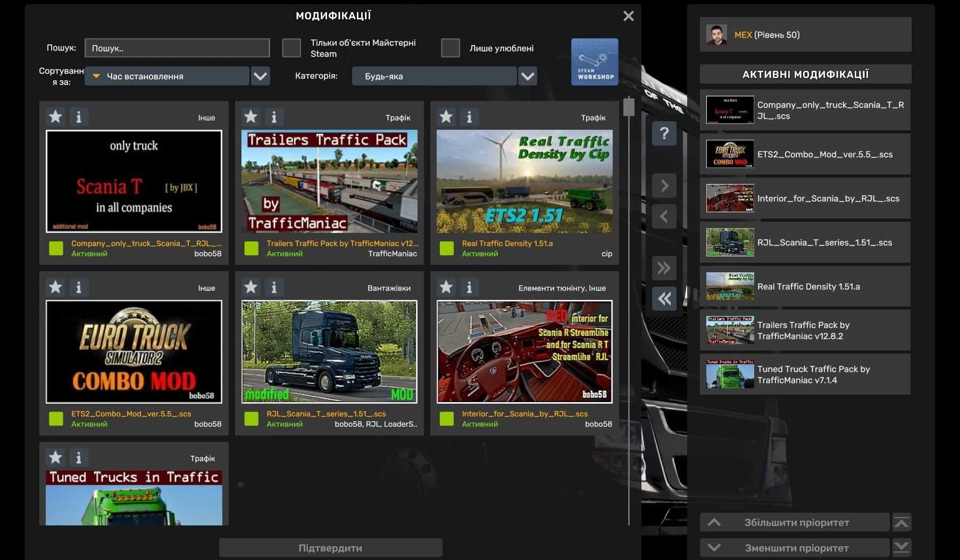This screenshot has height=560, width=960.
Task: Click the Збільшити пріоритет button
Action: tap(795, 522)
